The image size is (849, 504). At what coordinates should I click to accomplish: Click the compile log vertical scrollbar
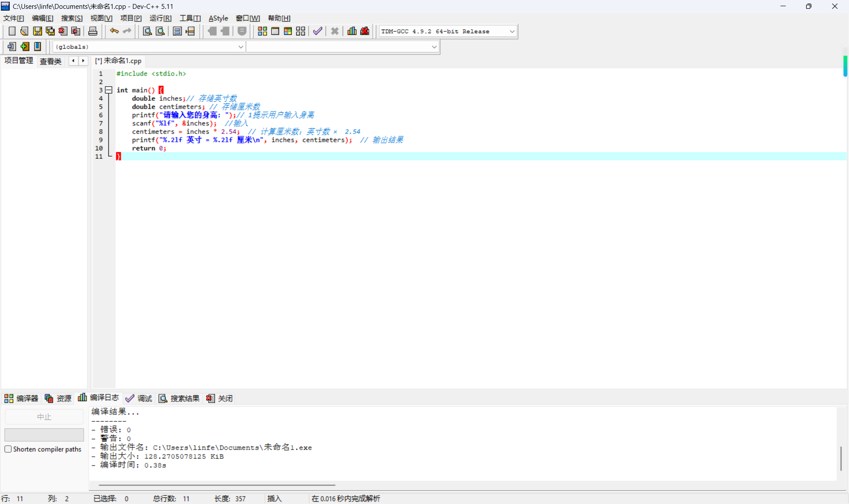pos(841,458)
